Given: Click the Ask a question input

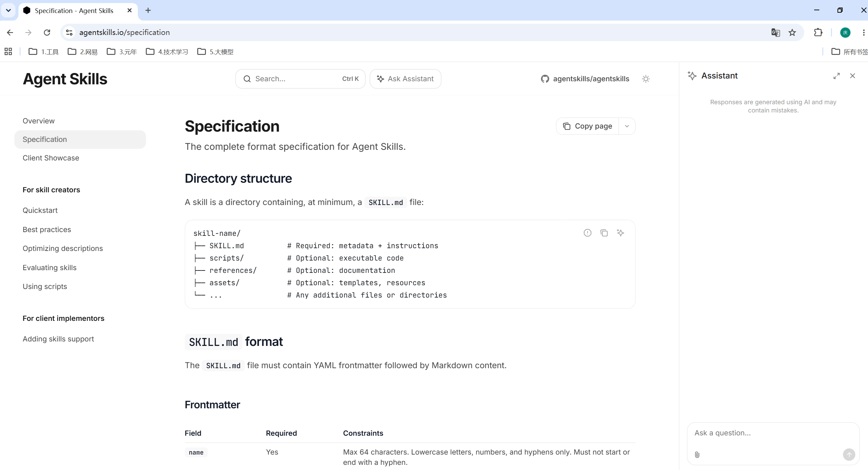Looking at the screenshot, I should tap(773, 433).
